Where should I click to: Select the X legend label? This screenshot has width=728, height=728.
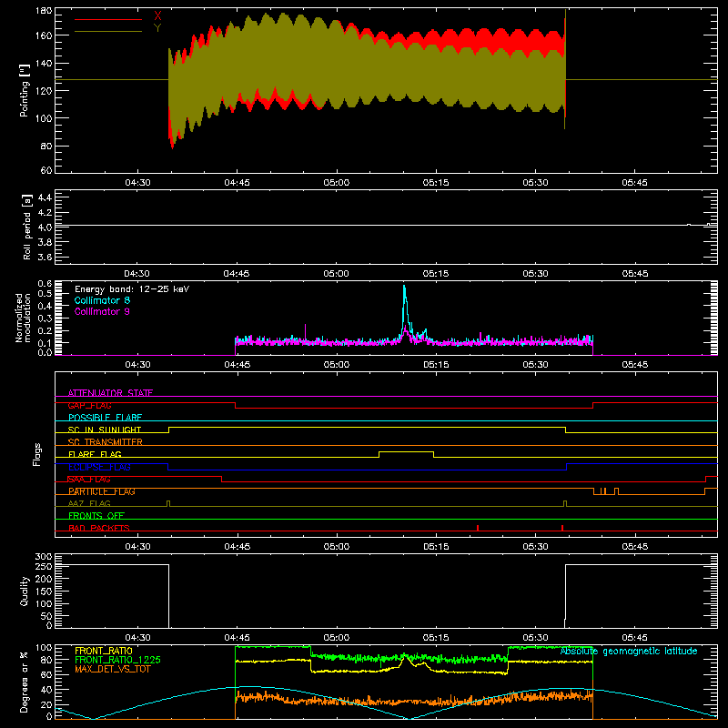point(157,15)
